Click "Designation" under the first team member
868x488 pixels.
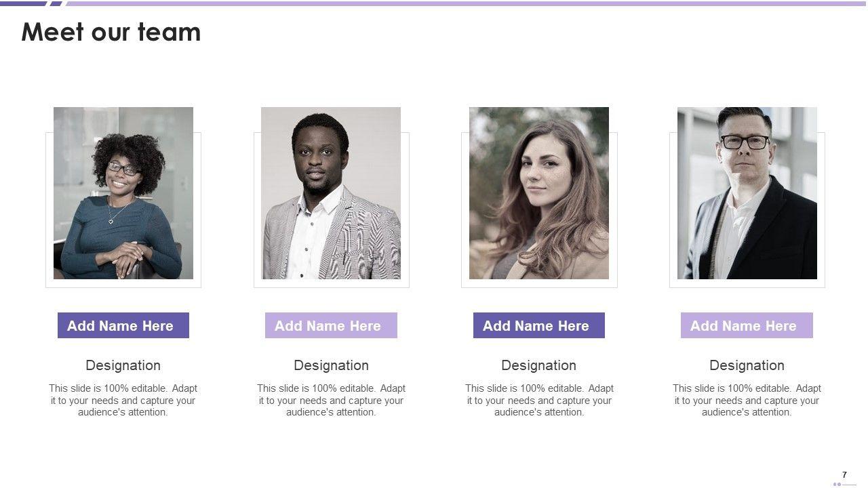[x=123, y=365]
